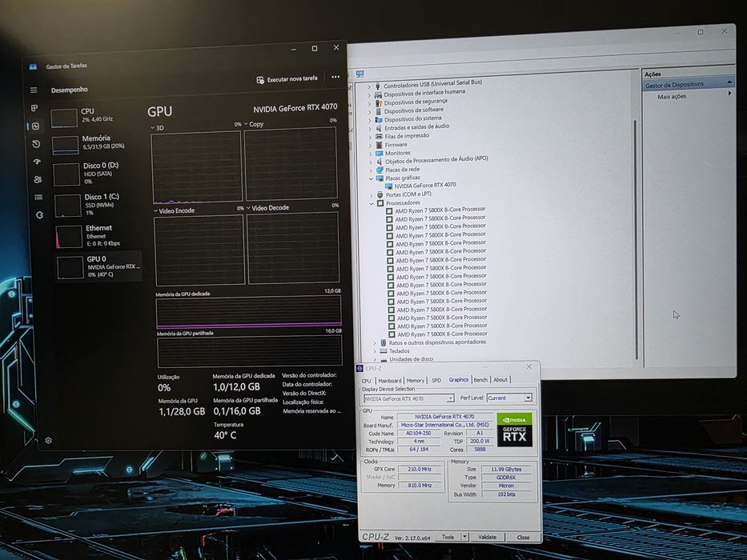Screen dimensions: 747x560
Task: Switch to SPD tab in CPU-Z
Action: tap(436, 380)
